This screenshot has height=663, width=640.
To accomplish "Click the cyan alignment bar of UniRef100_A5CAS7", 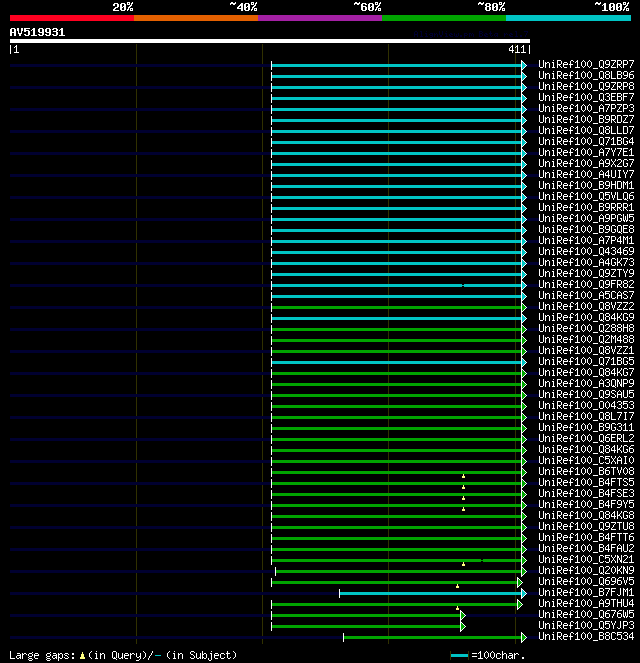I will pyautogui.click(x=397, y=296).
